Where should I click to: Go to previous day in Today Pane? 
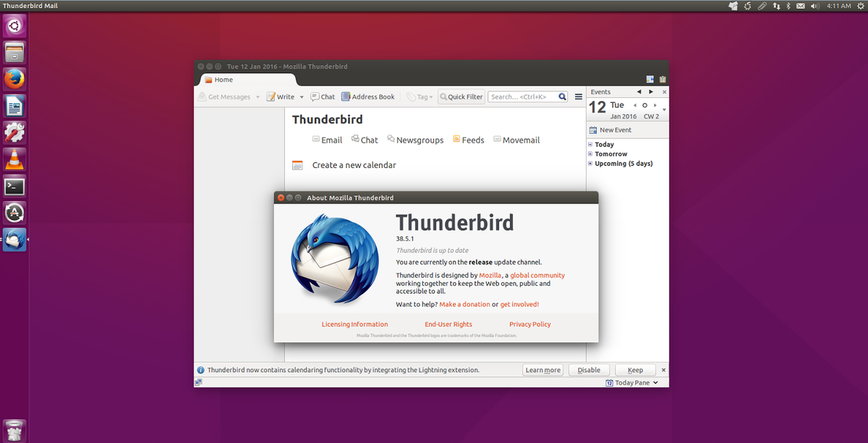636,105
